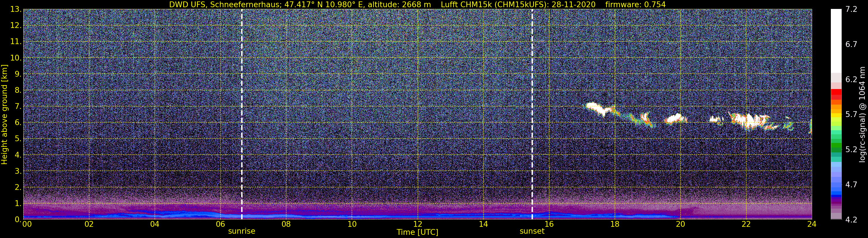Click the white dashed sunrise marker line
Screen dimensions: 868x238
click(242, 114)
